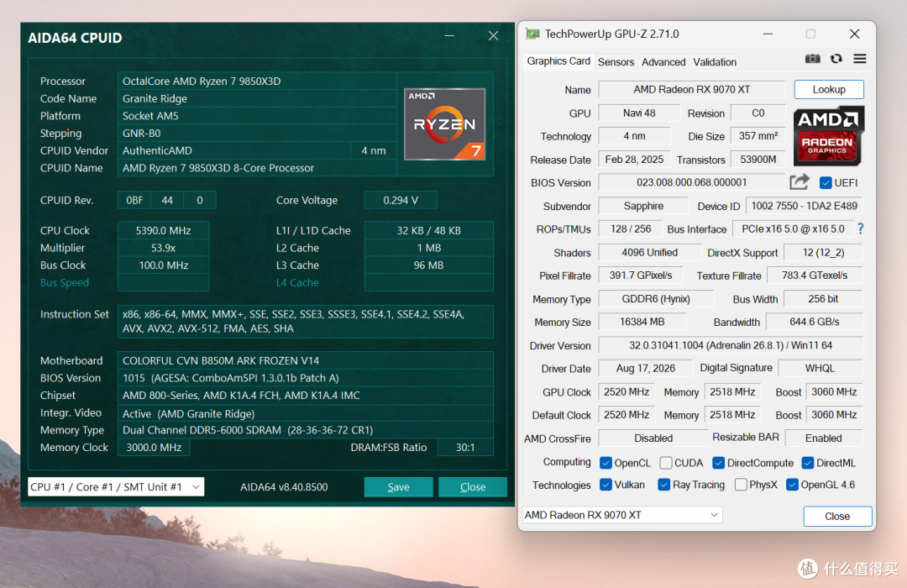The height and width of the screenshot is (588, 907).
Task: Click the GPU-Z title bar app icon
Action: tap(532, 34)
